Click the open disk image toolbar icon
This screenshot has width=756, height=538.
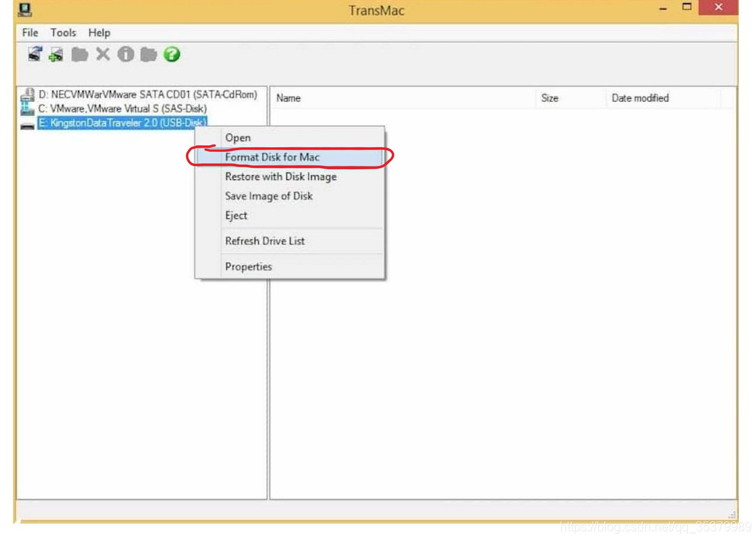click(x=35, y=55)
